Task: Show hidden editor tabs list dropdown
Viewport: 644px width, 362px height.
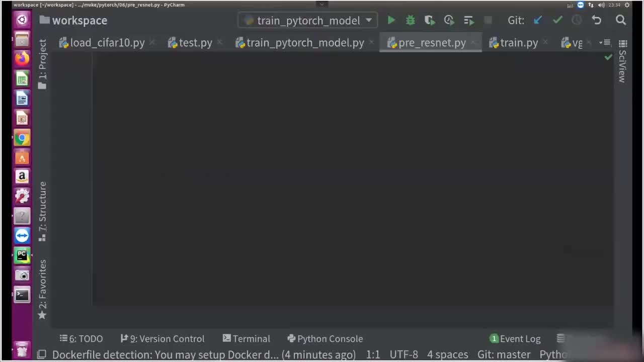Action: point(604,43)
